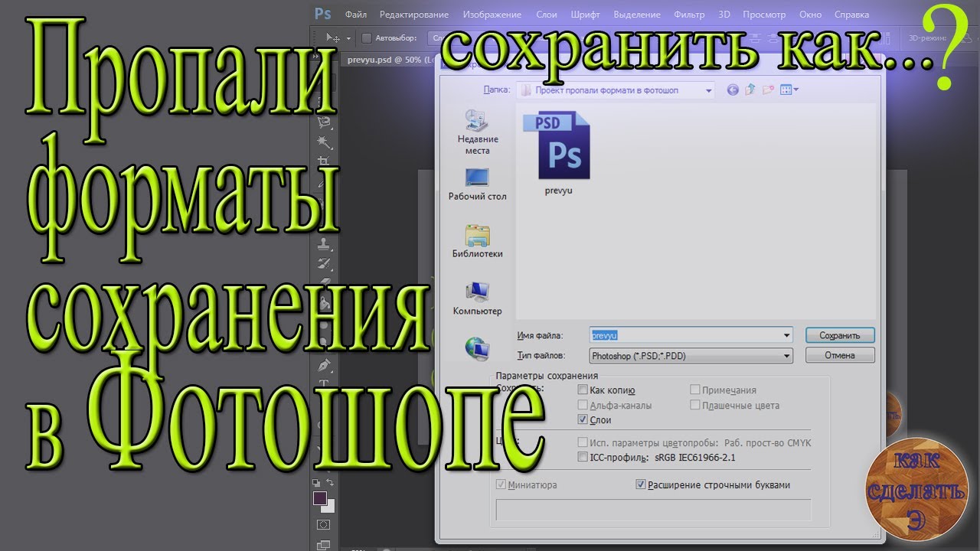The height and width of the screenshot is (551, 980).
Task: Open the Окно menu
Action: point(810,15)
